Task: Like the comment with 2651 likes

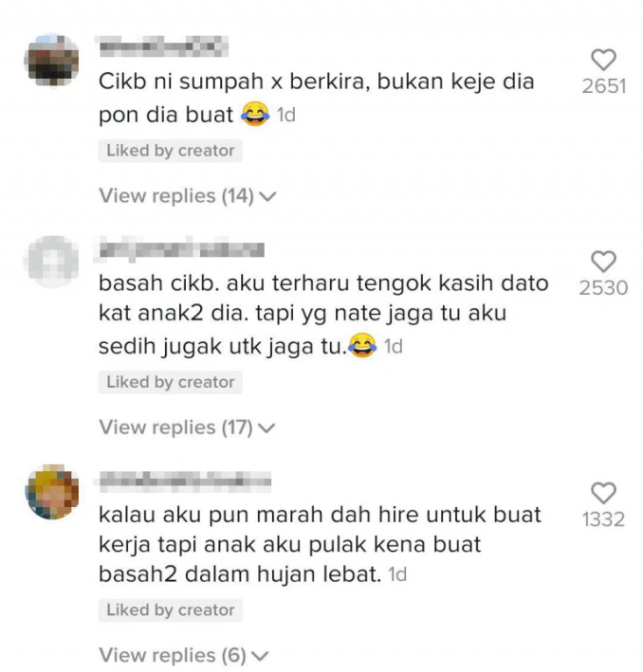Action: [x=603, y=60]
